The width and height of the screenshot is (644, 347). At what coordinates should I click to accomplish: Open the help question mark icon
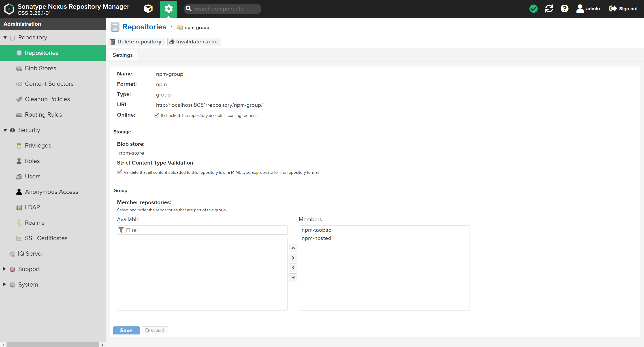(565, 9)
